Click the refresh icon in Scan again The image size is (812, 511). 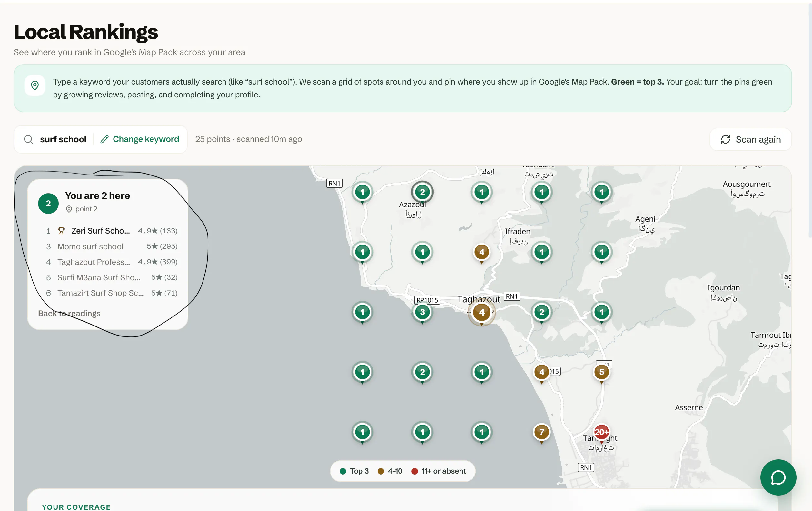(725, 139)
